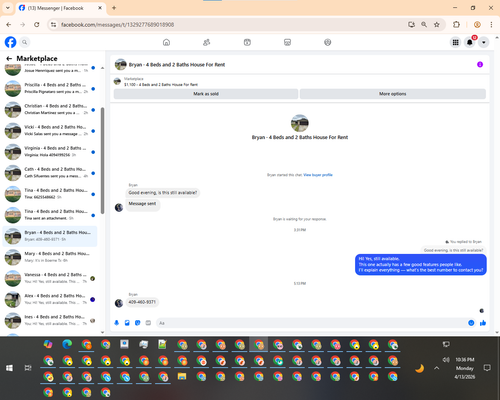Click More options button

click(393, 94)
